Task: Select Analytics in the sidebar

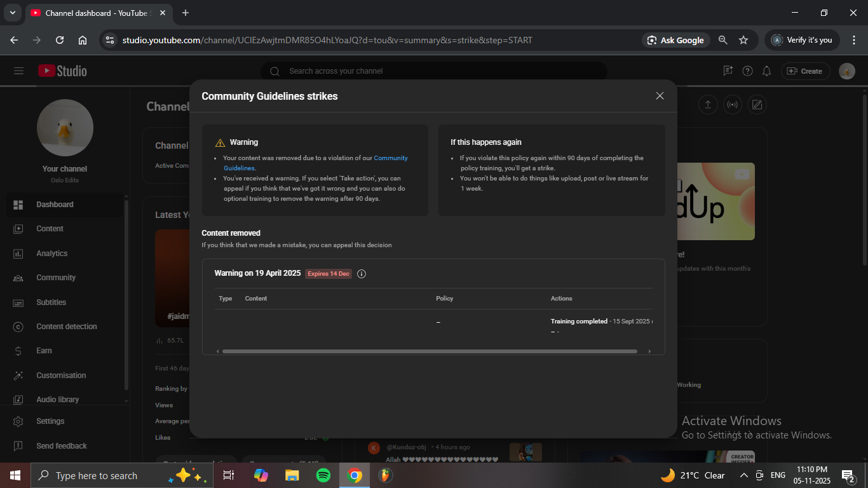Action: click(x=51, y=254)
